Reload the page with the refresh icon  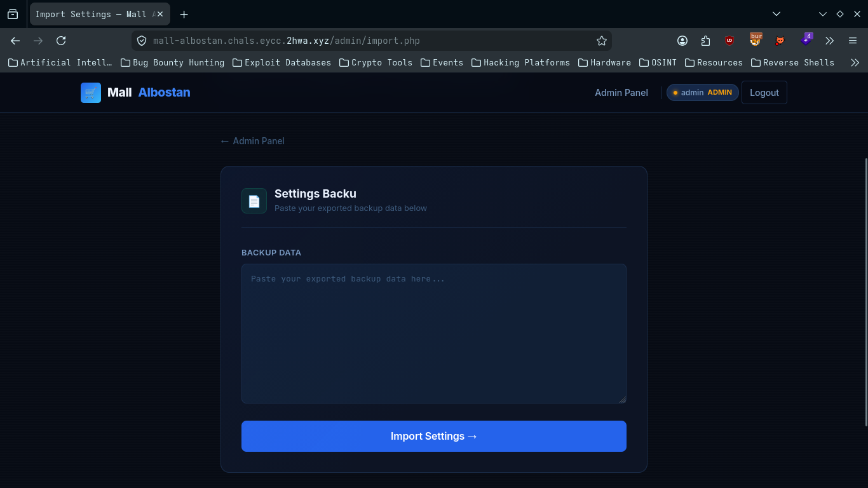tap(61, 41)
